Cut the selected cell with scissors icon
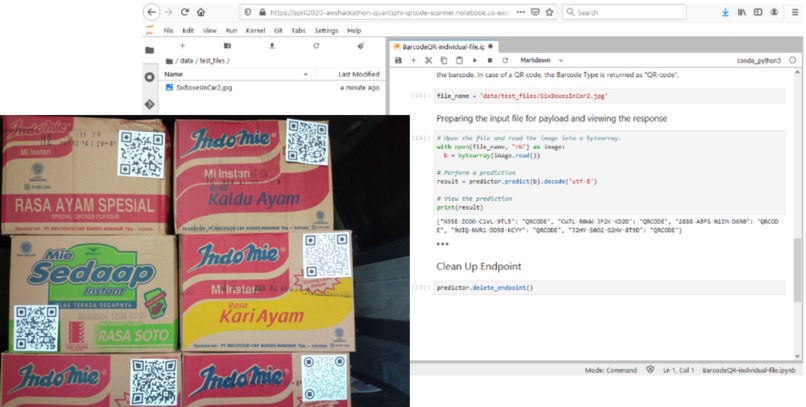 (429, 60)
